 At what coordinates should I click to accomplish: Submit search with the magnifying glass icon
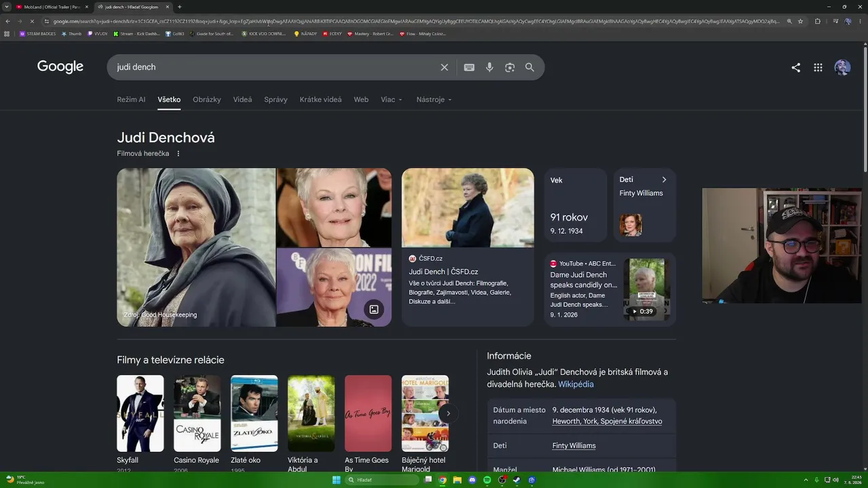(x=530, y=67)
